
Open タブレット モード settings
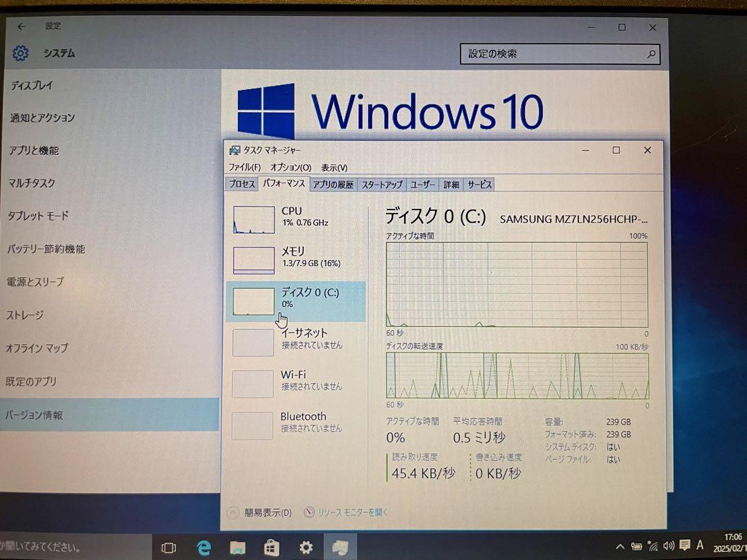click(38, 216)
